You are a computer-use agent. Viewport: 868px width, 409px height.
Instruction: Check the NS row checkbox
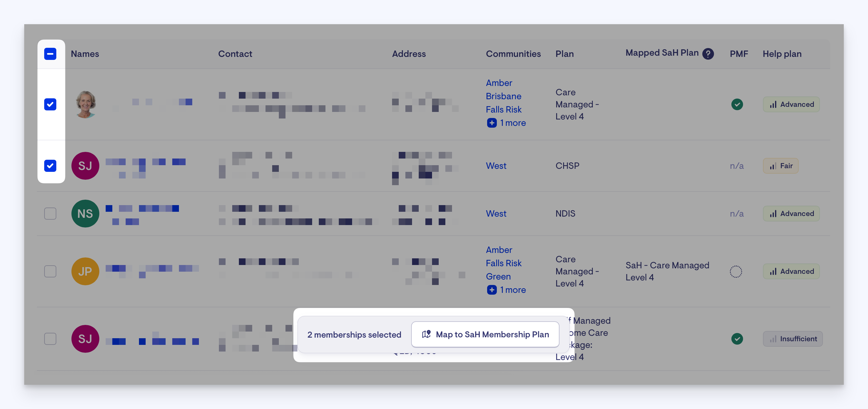tap(50, 213)
